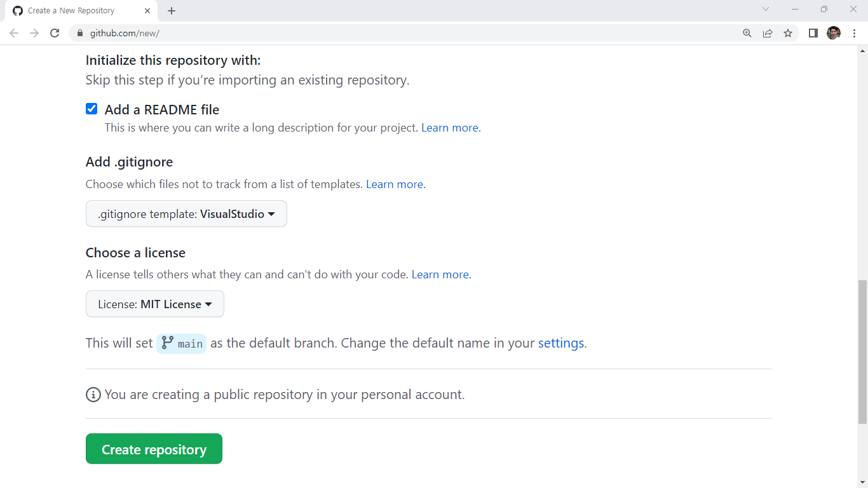This screenshot has height=488, width=868.
Task: Reload the GitHub page
Action: pyautogui.click(x=55, y=33)
